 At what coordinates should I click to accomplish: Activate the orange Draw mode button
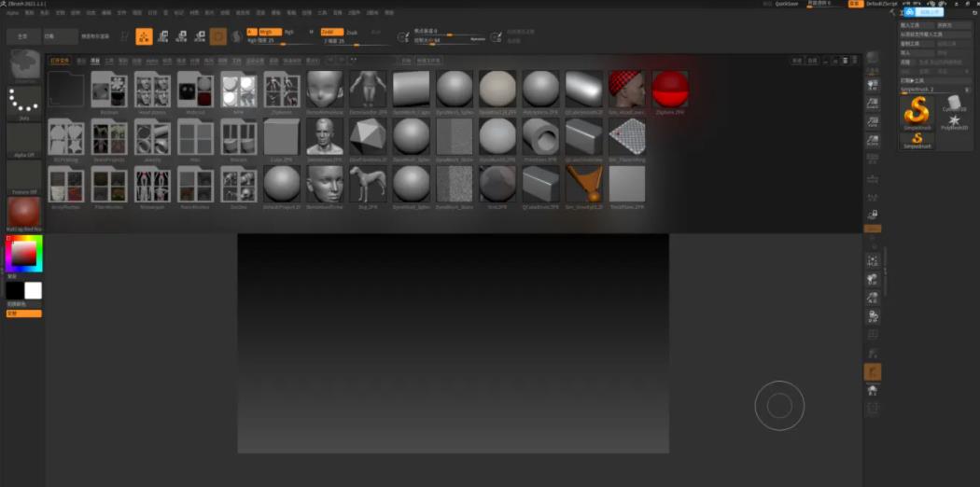[144, 36]
